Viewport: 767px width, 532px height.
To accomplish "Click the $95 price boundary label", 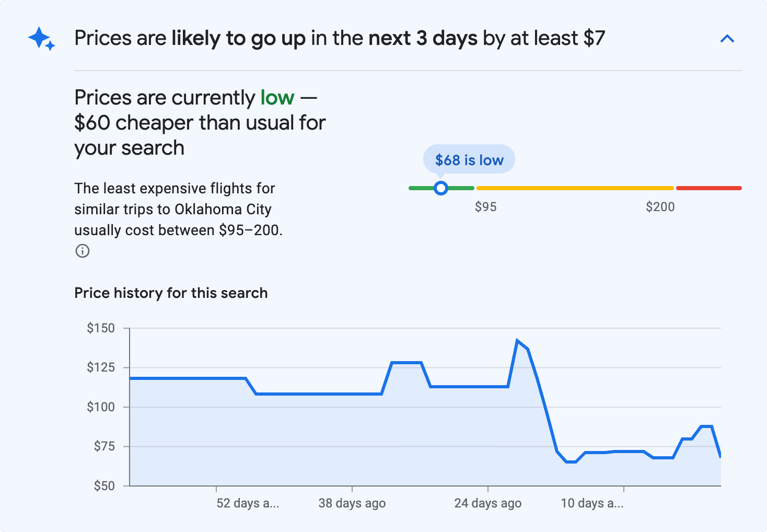I will [486, 206].
